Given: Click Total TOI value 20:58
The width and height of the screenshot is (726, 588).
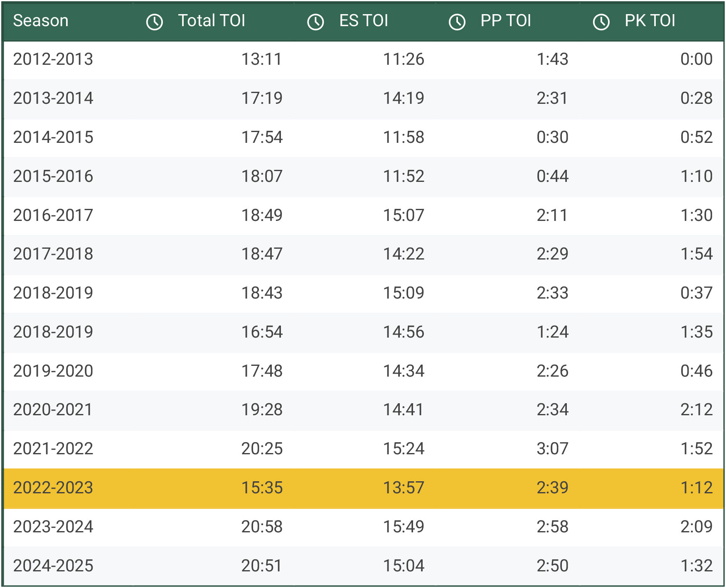Looking at the screenshot, I should tap(262, 527).
